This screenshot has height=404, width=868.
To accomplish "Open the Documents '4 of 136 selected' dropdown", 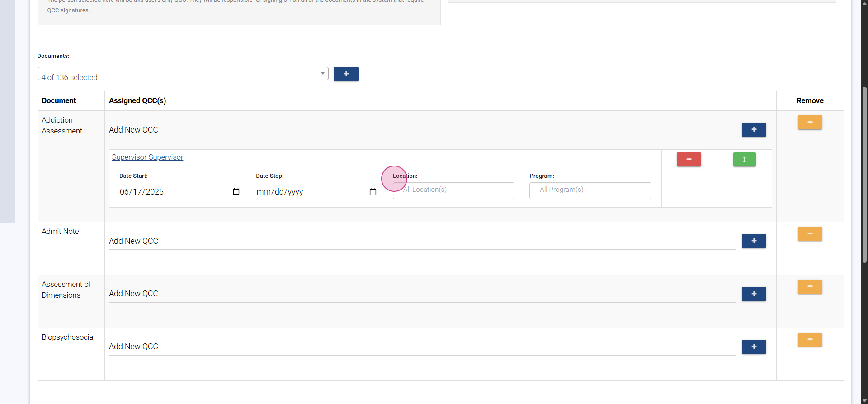I will 183,74.
